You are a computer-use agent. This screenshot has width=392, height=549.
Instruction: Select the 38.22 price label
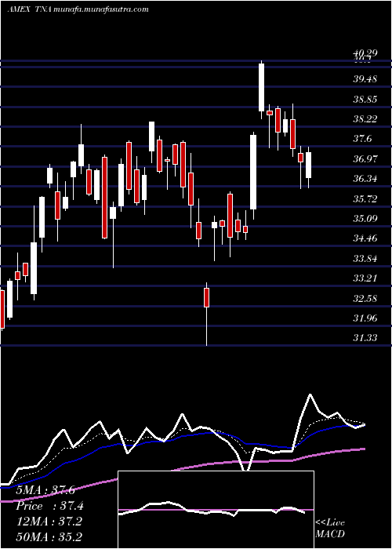[365, 119]
